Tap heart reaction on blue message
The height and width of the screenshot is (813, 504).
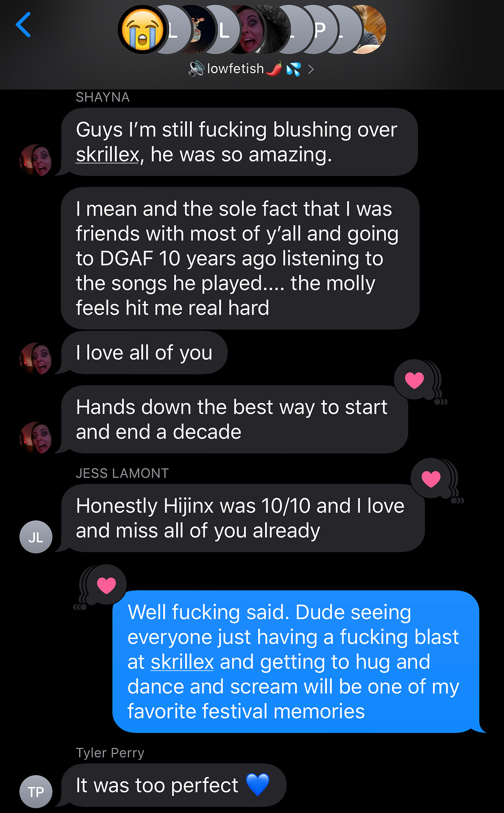(106, 585)
